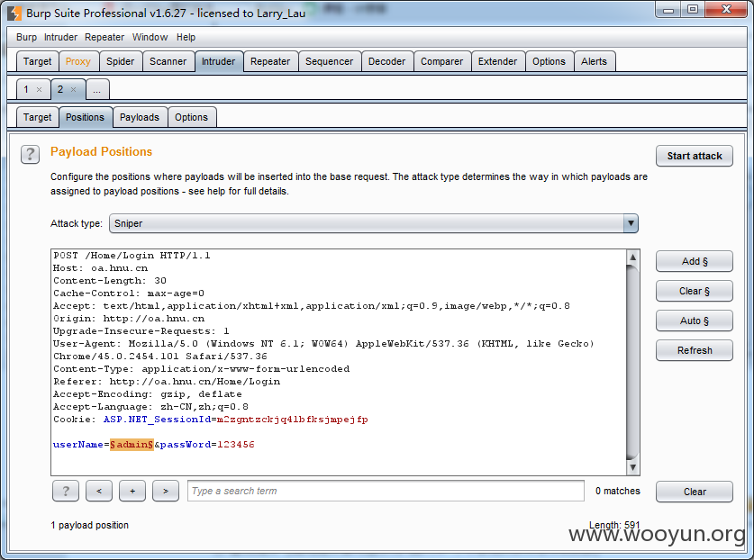Switch to the Decoder tab
Screen dimensions: 754x560
[x=386, y=61]
